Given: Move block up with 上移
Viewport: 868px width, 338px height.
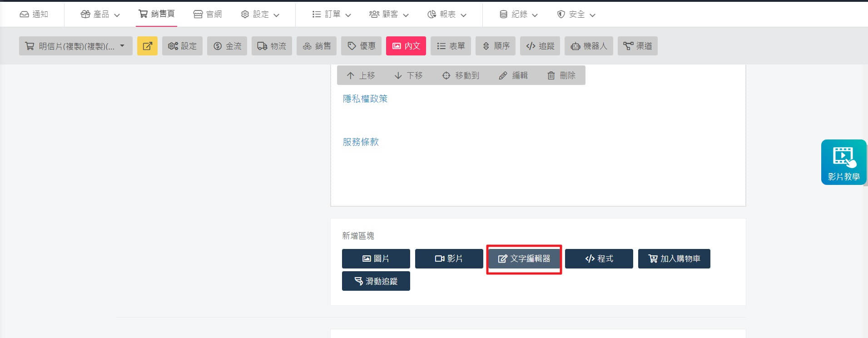Looking at the screenshot, I should tap(361, 75).
